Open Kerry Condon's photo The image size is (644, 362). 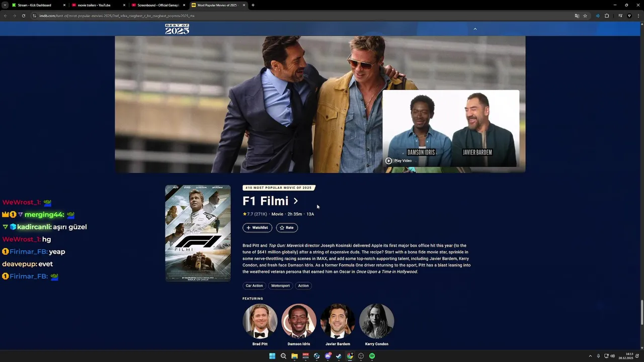(376, 321)
